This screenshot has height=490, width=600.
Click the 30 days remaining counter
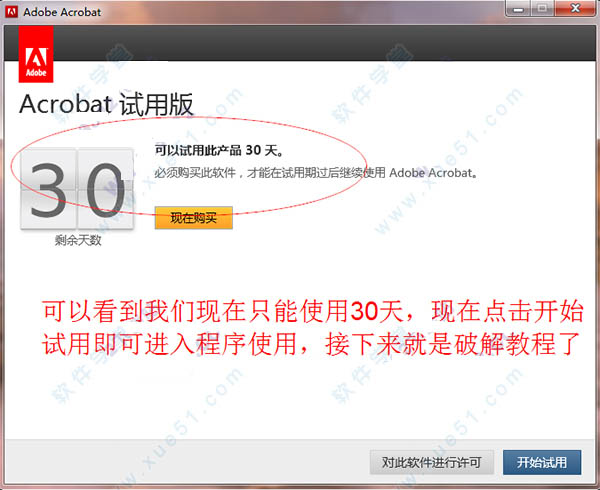[x=77, y=189]
